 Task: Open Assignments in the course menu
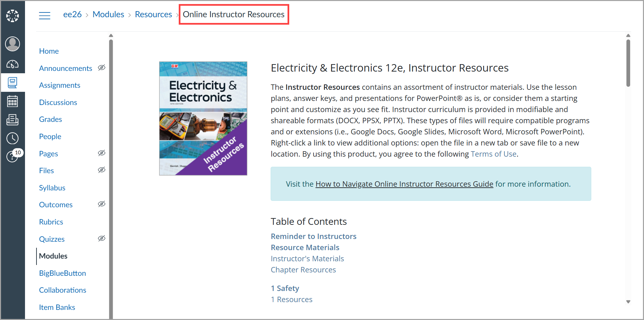pyautogui.click(x=59, y=85)
